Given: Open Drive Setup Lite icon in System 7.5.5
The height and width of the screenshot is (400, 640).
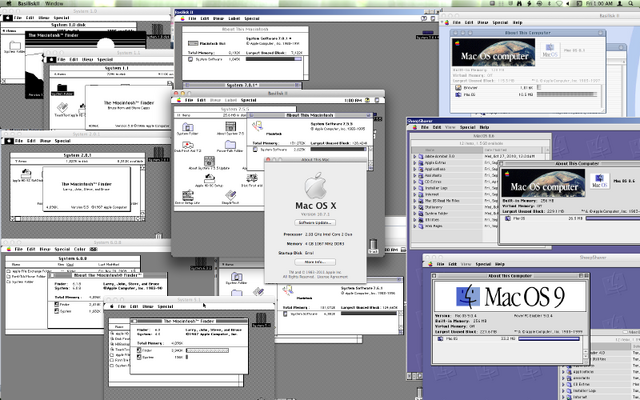Looking at the screenshot, I should (x=188, y=195).
